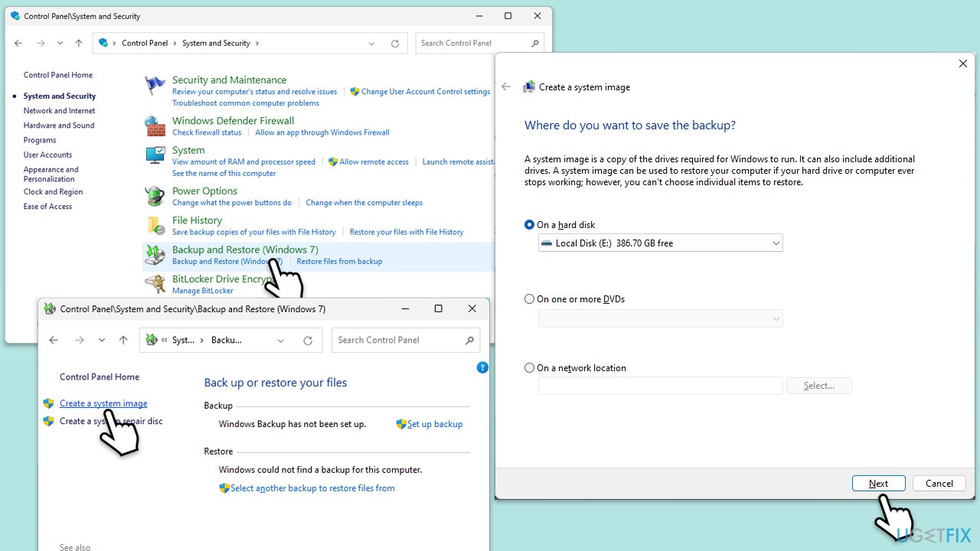Expand address history in Backup and Restore window
Image resolution: width=980 pixels, height=551 pixels.
point(281,341)
